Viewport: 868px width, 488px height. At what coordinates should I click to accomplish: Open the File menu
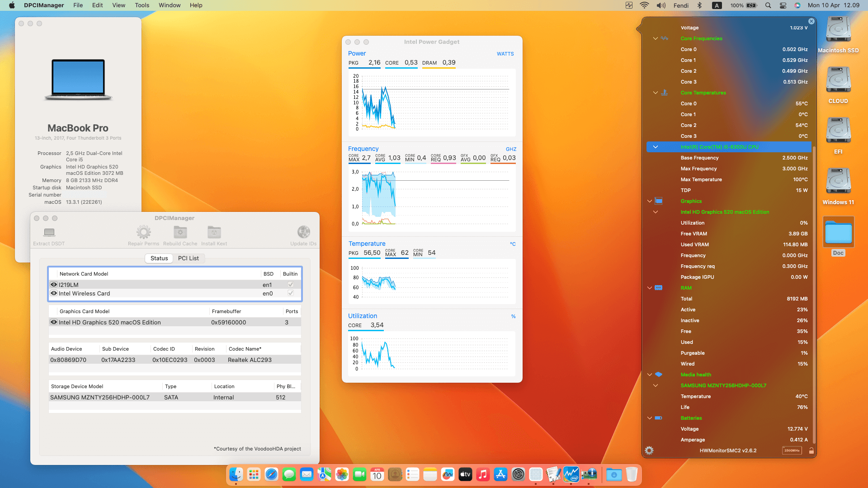78,5
